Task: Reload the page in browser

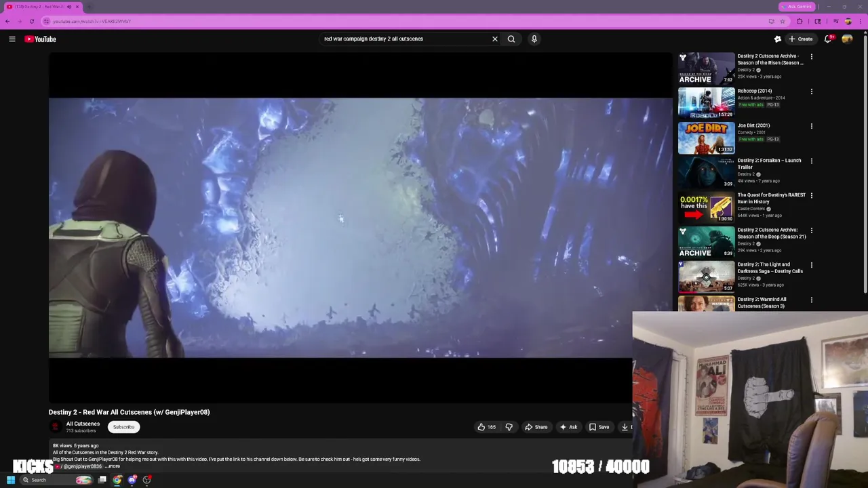Action: click(x=31, y=21)
